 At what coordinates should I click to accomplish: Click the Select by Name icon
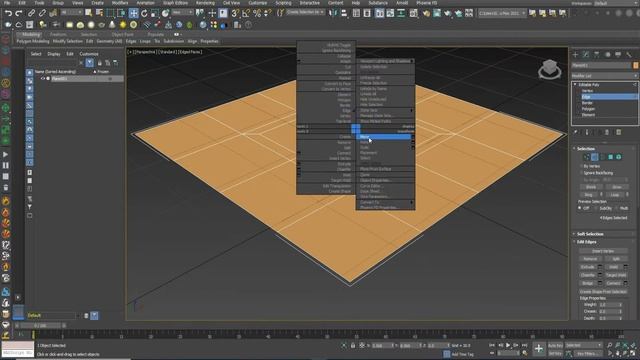tap(99, 13)
